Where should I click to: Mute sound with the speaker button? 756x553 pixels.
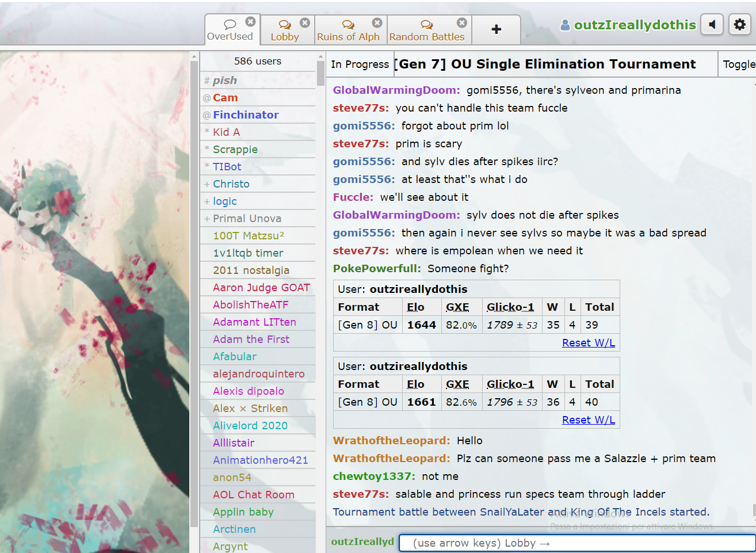tap(712, 24)
